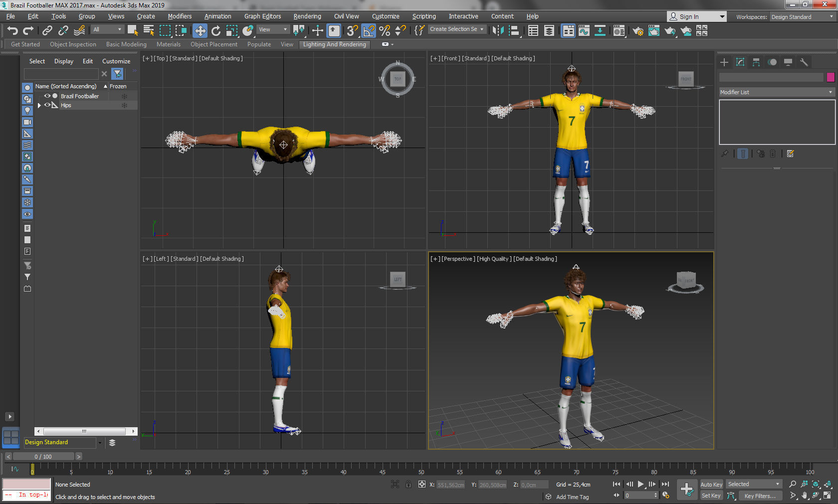Toggle the Ribbon display icon
This screenshot has width=838, height=504.
pos(568,30)
